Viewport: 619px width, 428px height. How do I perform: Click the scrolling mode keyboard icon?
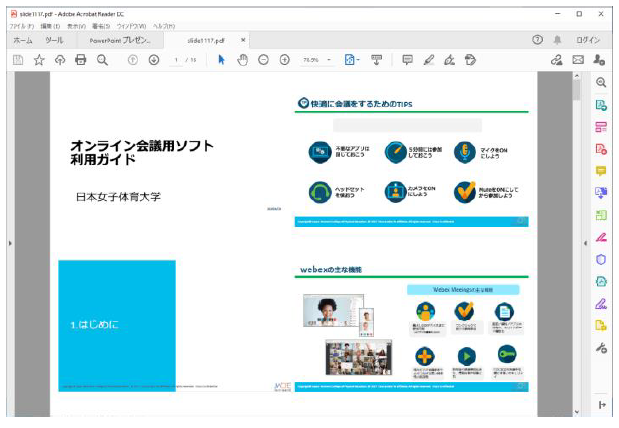point(377,60)
